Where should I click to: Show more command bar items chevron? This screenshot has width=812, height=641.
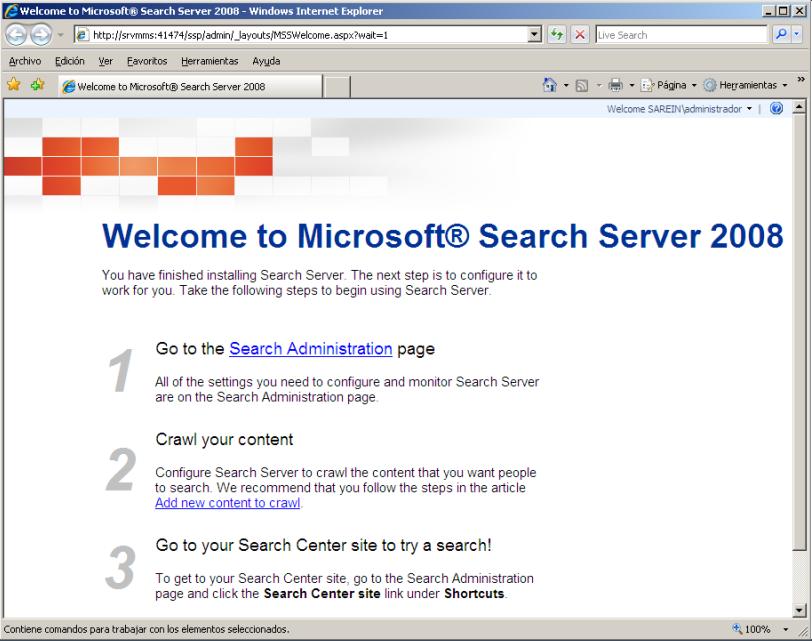(801, 79)
